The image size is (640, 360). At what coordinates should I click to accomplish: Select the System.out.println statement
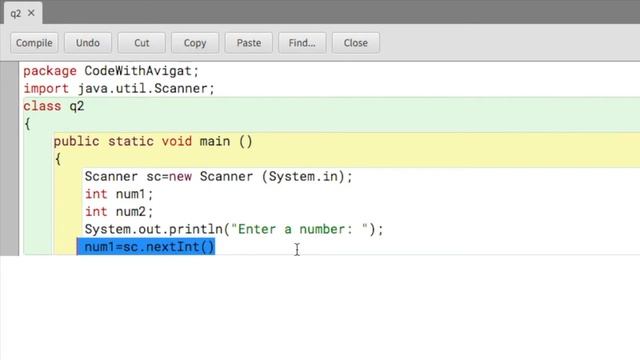point(234,229)
